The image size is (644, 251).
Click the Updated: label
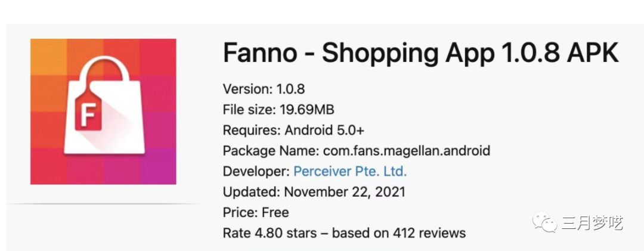point(251,192)
